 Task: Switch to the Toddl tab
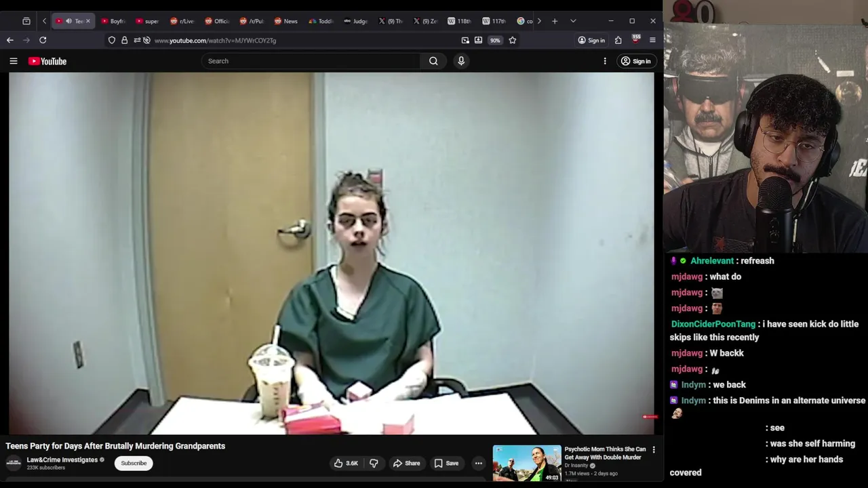(320, 21)
